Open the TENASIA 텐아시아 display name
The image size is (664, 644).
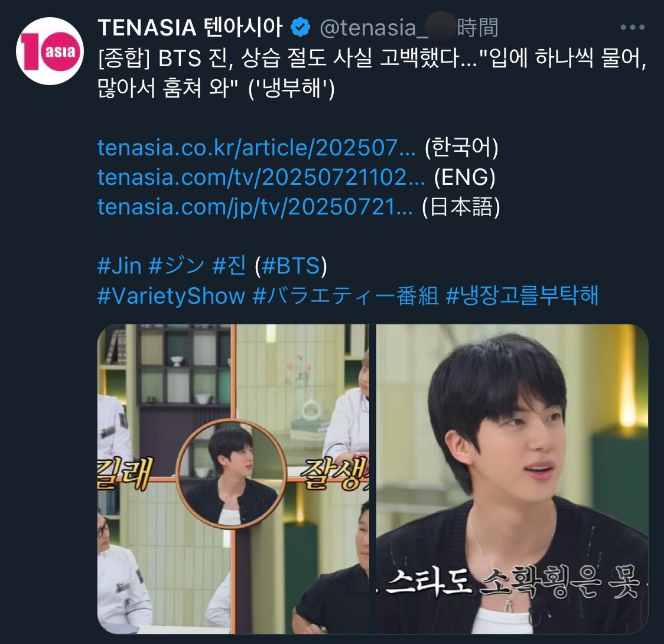click(190, 28)
